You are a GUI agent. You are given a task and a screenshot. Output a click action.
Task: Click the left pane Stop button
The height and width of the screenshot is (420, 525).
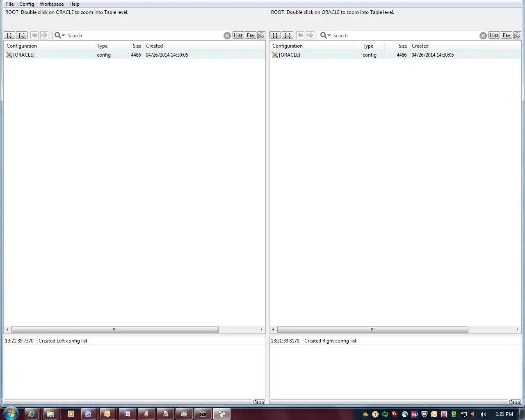coord(259,402)
